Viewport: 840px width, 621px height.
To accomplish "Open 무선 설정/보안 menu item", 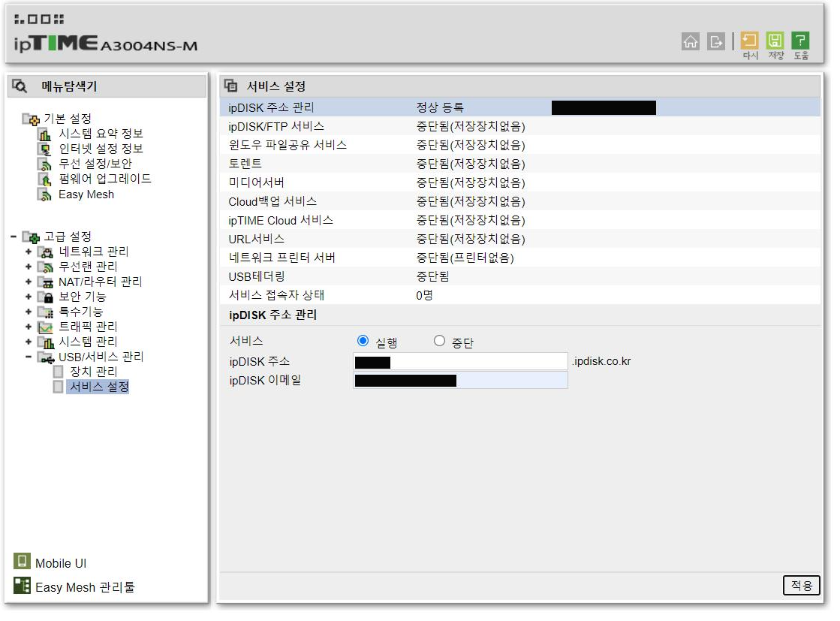I will tap(95, 164).
